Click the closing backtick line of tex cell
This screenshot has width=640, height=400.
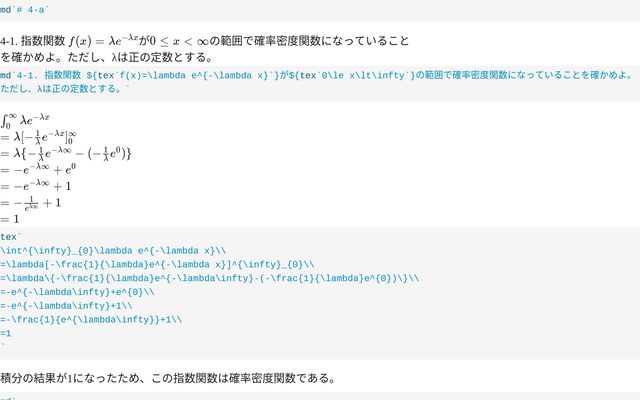(x=3, y=346)
